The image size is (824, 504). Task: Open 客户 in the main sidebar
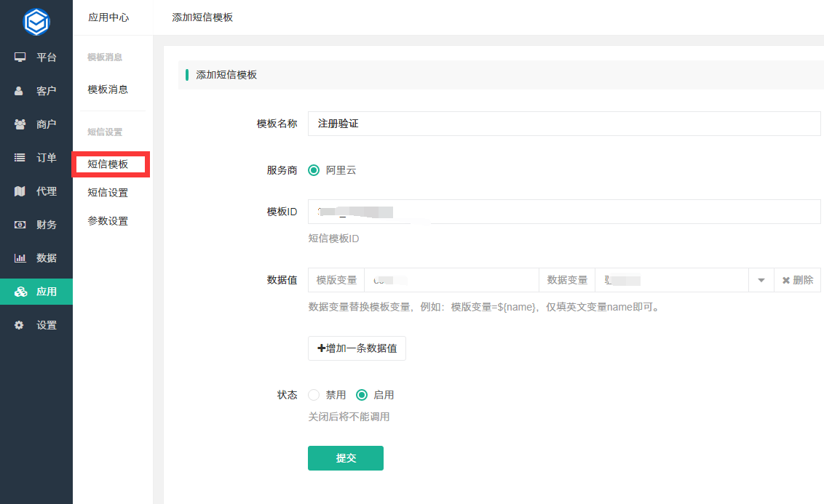coord(36,90)
